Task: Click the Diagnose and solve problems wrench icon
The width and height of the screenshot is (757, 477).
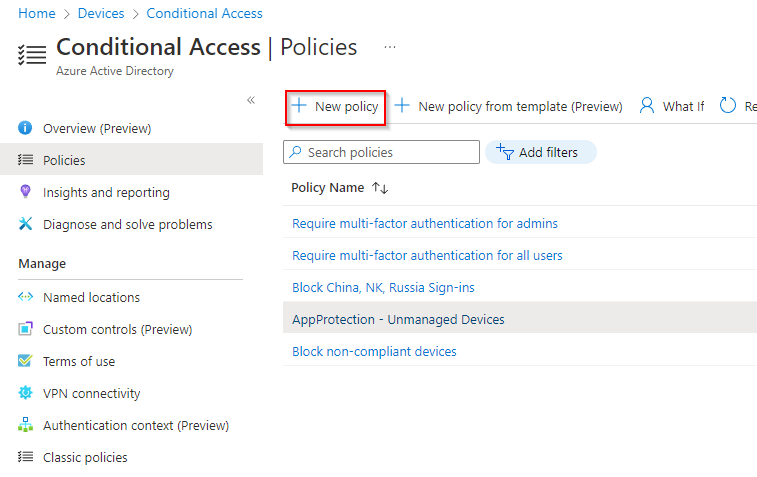Action: pos(26,224)
